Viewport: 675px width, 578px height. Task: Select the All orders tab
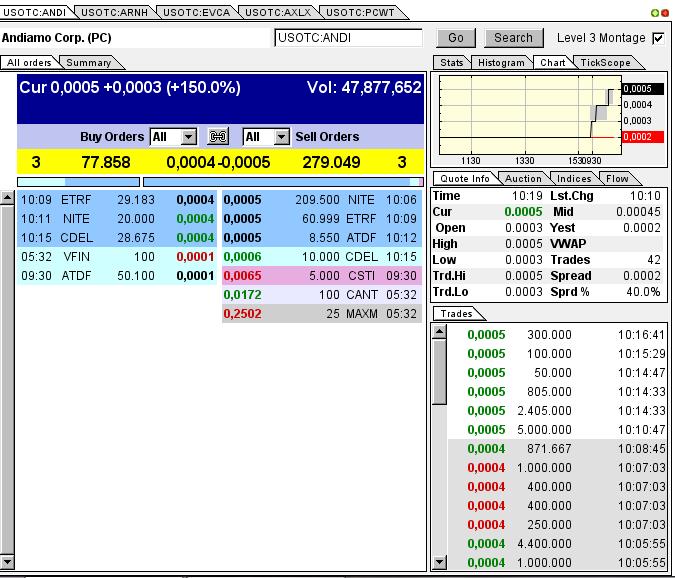29,63
